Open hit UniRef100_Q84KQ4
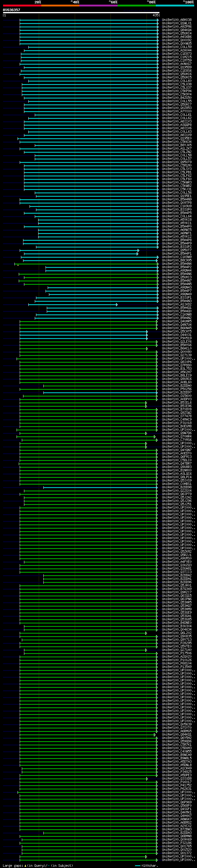 click(x=176, y=30)
